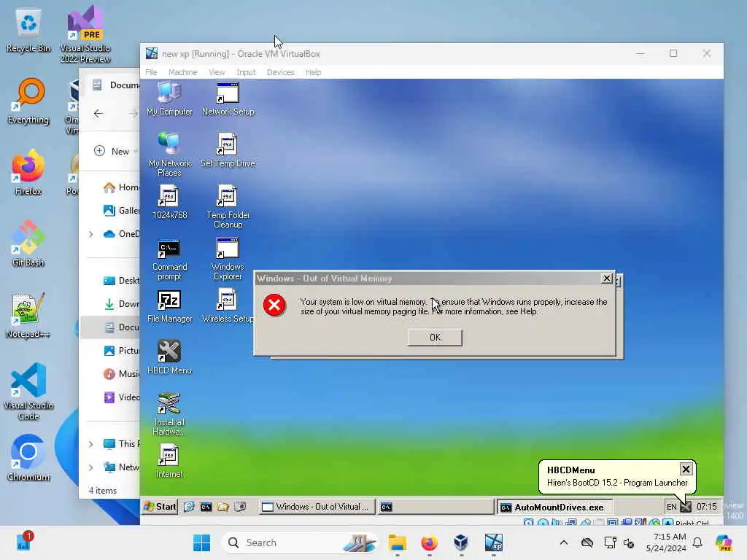
Task: Open notification bell on host taskbar
Action: [697, 542]
